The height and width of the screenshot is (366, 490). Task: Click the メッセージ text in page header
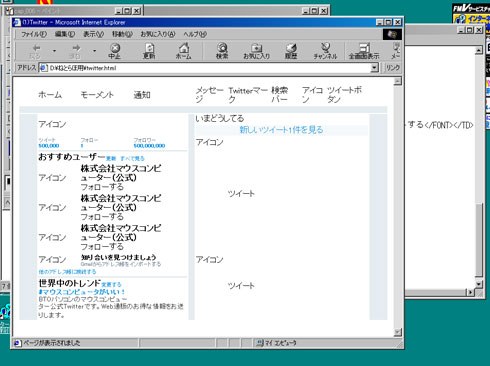point(209,95)
